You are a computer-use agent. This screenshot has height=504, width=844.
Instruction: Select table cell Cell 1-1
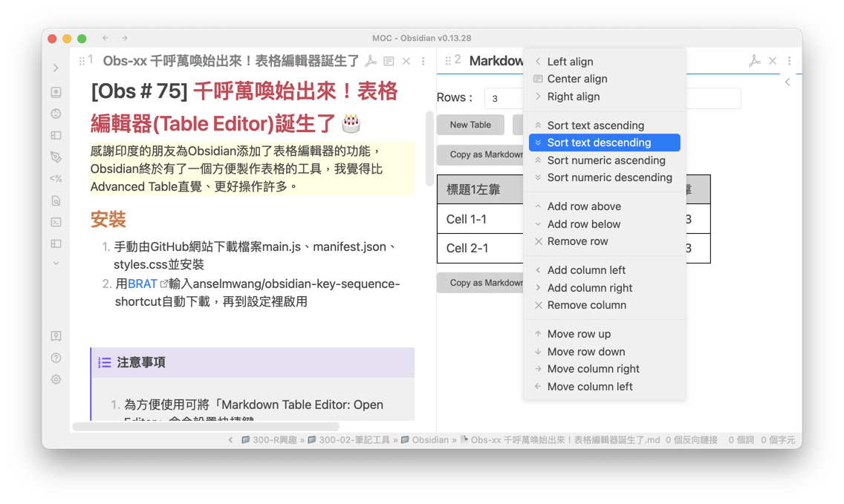480,220
